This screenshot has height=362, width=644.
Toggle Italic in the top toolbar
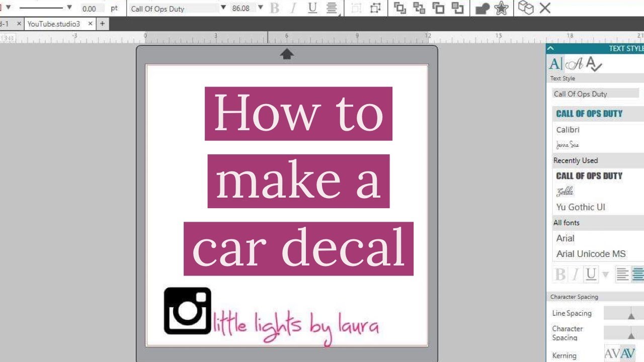tap(294, 8)
